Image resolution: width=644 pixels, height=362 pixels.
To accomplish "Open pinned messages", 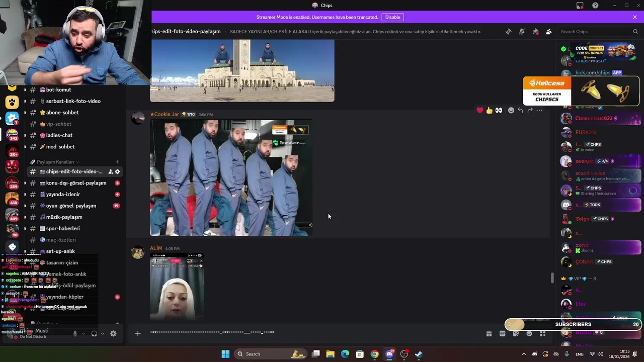I will click(x=535, y=32).
